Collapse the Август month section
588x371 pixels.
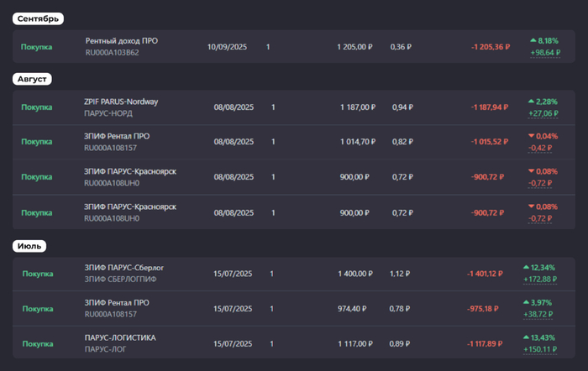pyautogui.click(x=34, y=78)
